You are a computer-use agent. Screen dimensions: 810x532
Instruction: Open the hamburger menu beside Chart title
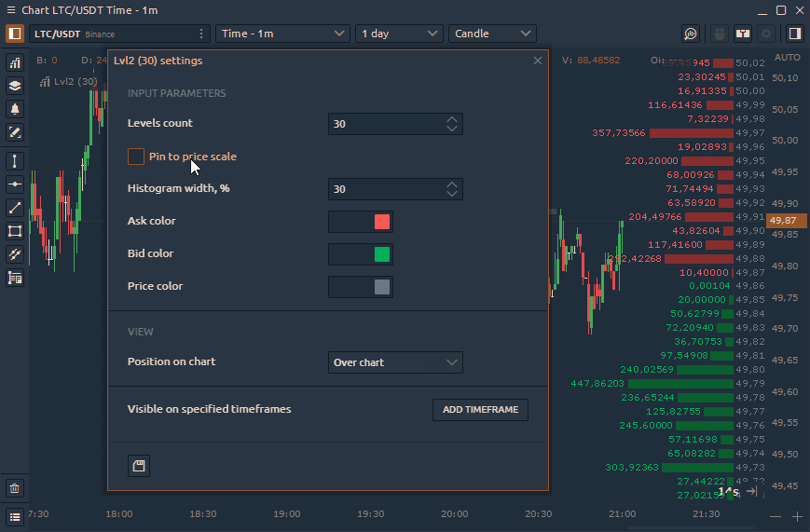coord(11,10)
